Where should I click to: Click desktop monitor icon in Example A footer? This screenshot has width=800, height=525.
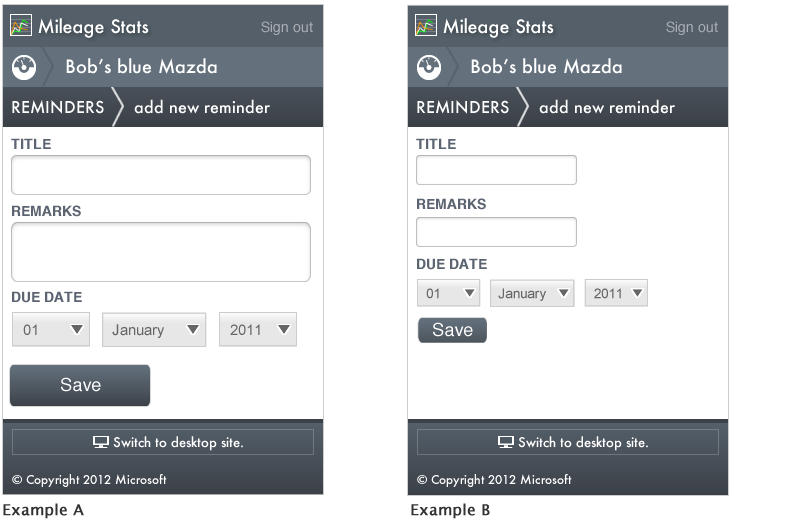(101, 442)
